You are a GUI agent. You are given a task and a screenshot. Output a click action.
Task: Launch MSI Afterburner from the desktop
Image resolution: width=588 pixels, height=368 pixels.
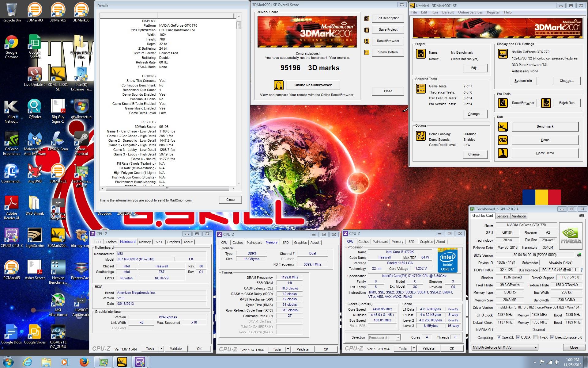point(58,305)
